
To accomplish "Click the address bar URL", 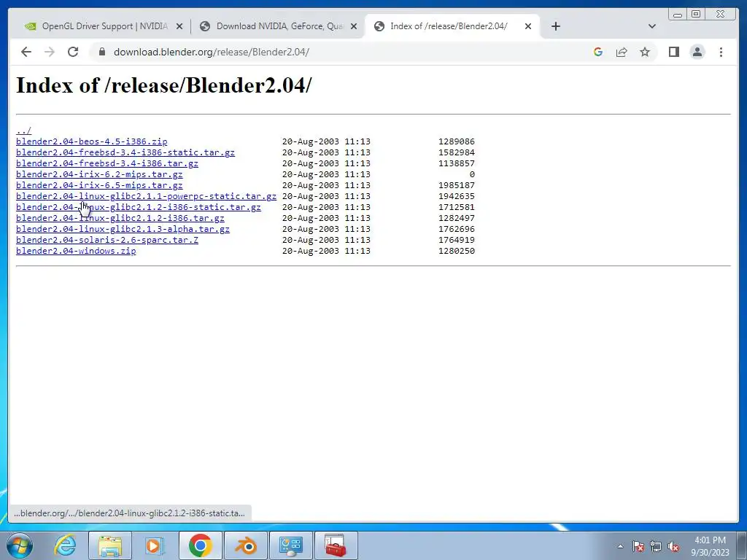I will pos(212,52).
